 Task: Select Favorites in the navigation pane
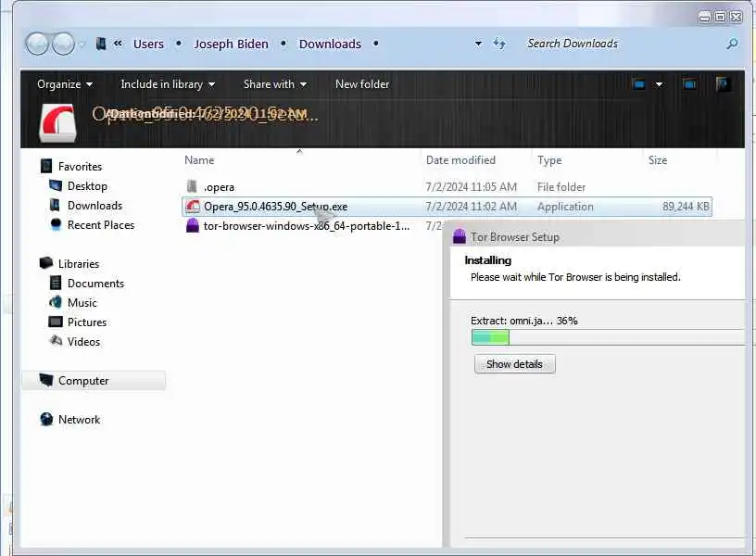[x=80, y=167]
